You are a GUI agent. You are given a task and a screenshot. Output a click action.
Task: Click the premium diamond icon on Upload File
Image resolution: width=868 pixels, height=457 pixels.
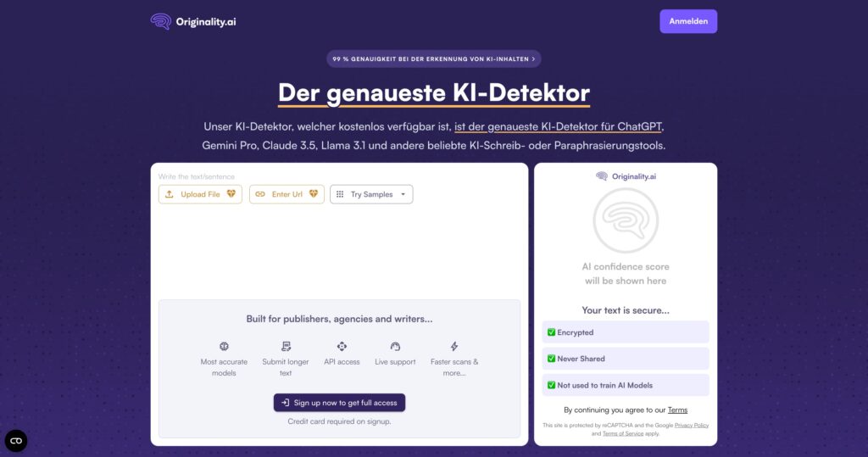(231, 194)
